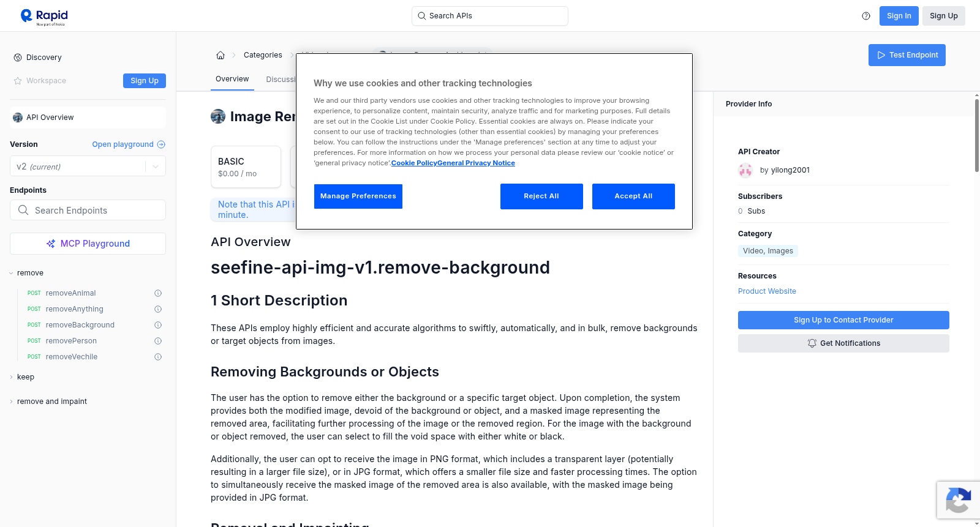Click the header Sign Up button
The image size is (980, 527).
pyautogui.click(x=944, y=16)
